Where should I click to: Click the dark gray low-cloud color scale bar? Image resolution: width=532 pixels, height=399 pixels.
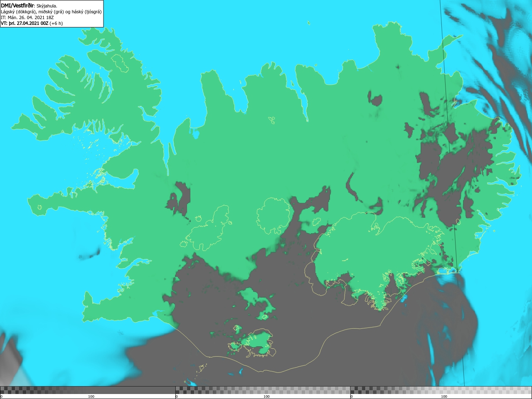[x=88, y=390]
